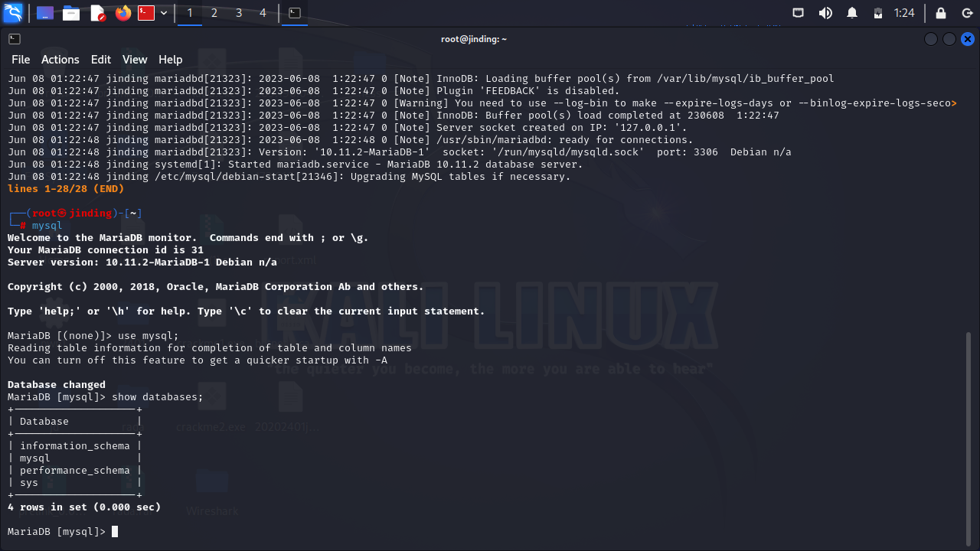Click the power manager battery icon
980x551 pixels.
878,13
